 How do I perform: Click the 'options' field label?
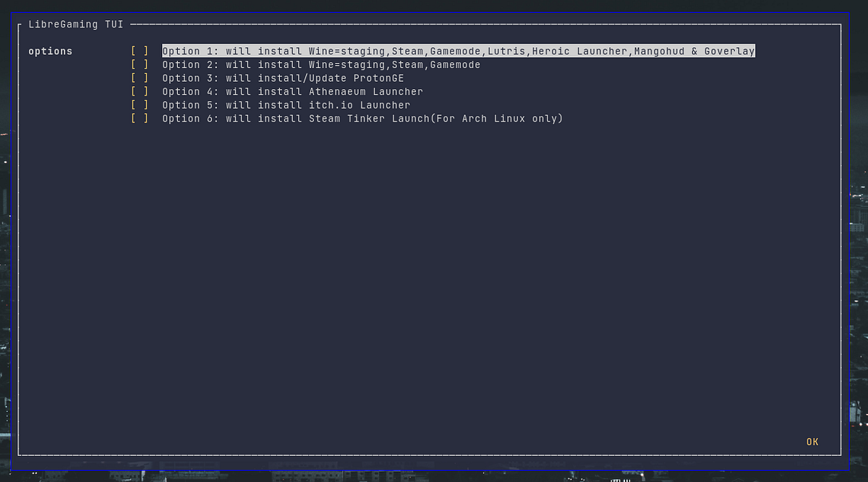(51, 51)
